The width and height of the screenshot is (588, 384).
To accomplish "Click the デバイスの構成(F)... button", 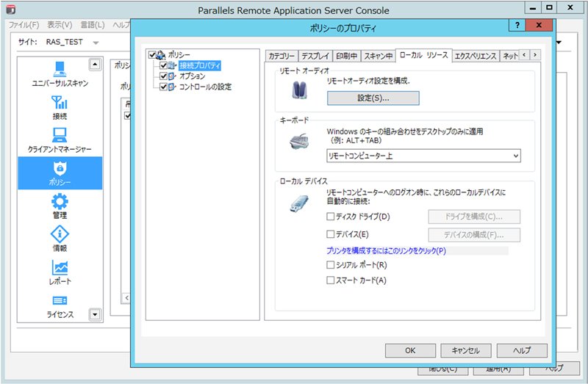I will tap(474, 235).
